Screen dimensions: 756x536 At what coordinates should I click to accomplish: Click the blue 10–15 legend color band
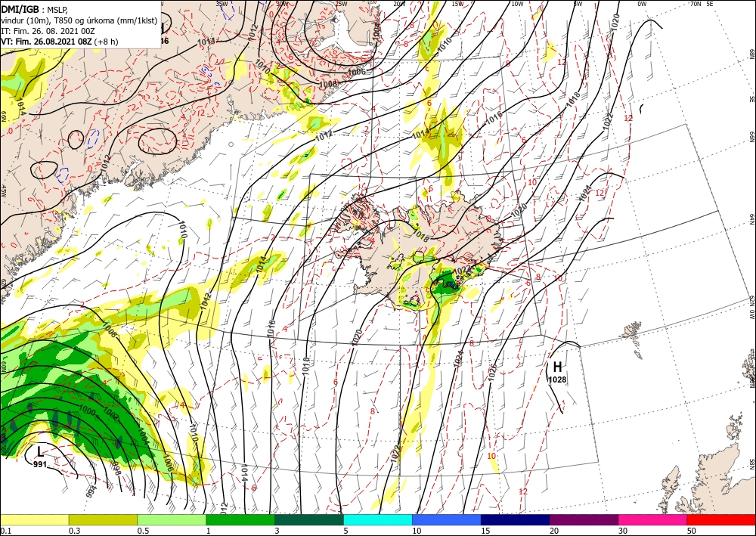447,520
